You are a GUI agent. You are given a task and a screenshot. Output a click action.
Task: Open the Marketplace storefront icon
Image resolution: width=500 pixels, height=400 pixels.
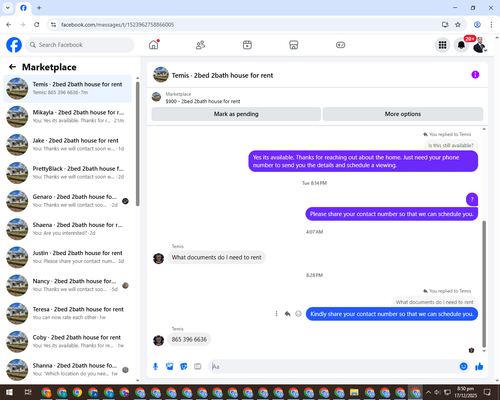pos(294,45)
